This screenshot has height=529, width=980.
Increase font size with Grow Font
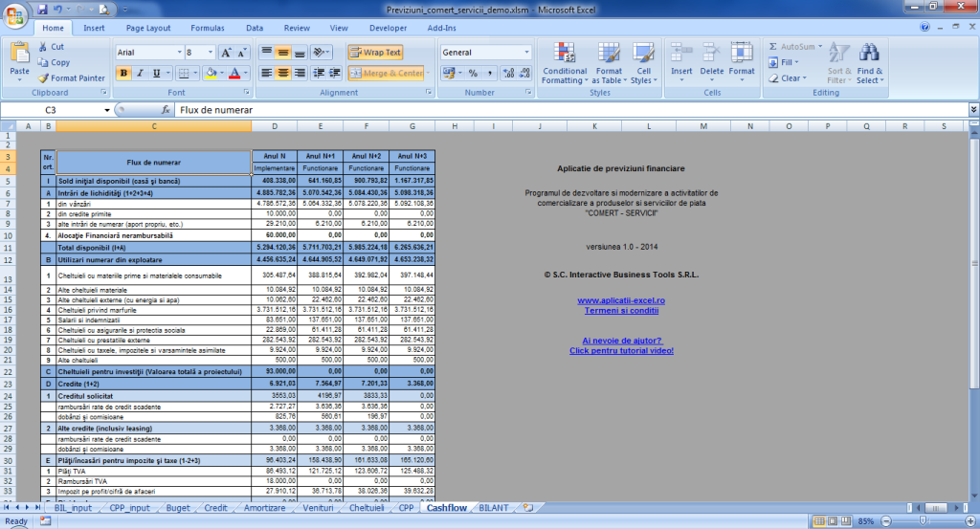(x=226, y=53)
